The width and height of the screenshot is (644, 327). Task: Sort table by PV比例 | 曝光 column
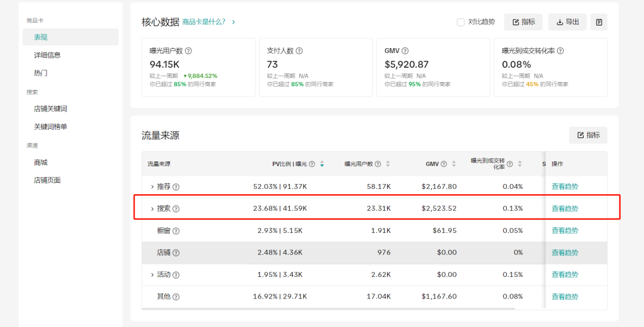click(322, 164)
